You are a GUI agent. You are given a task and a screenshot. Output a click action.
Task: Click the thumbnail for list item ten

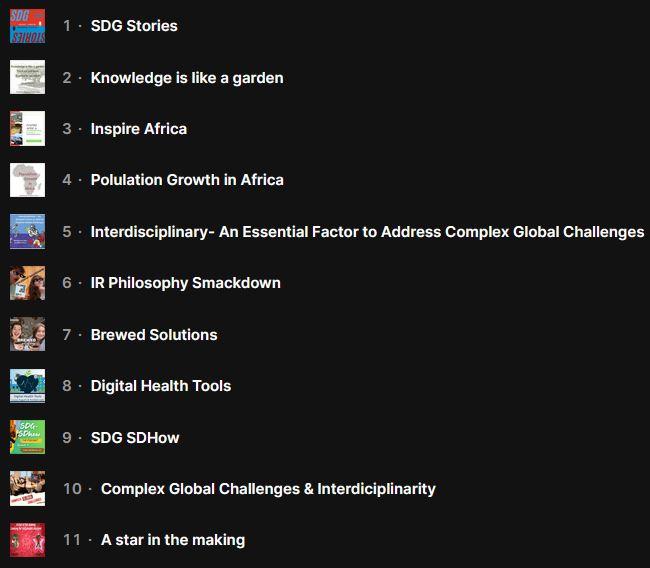coord(27,489)
